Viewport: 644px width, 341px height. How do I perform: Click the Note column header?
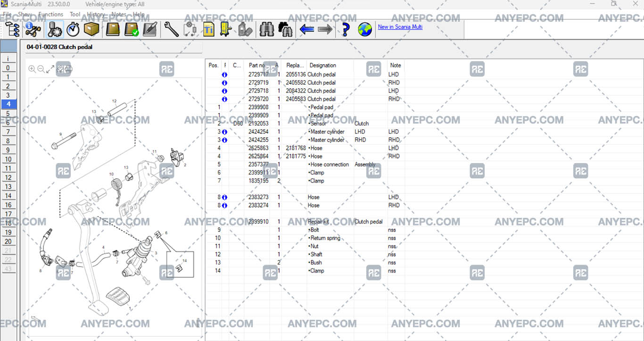click(x=396, y=65)
